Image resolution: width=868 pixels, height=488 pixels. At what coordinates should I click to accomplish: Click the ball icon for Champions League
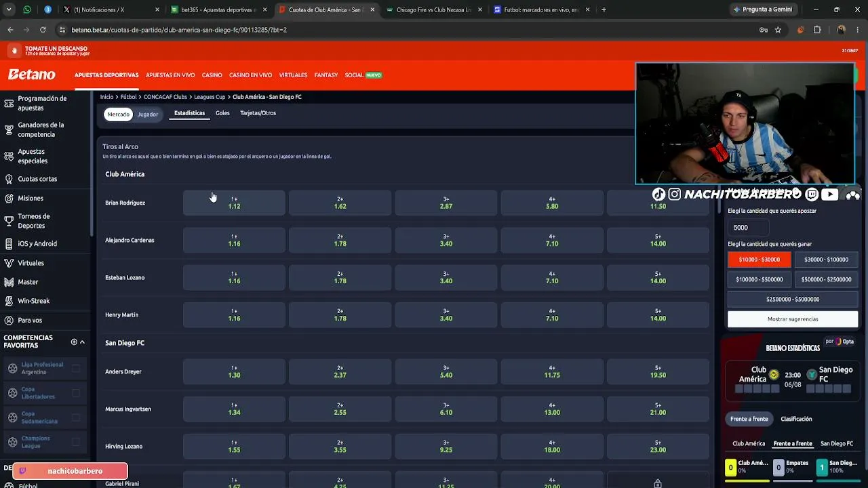tap(12, 441)
